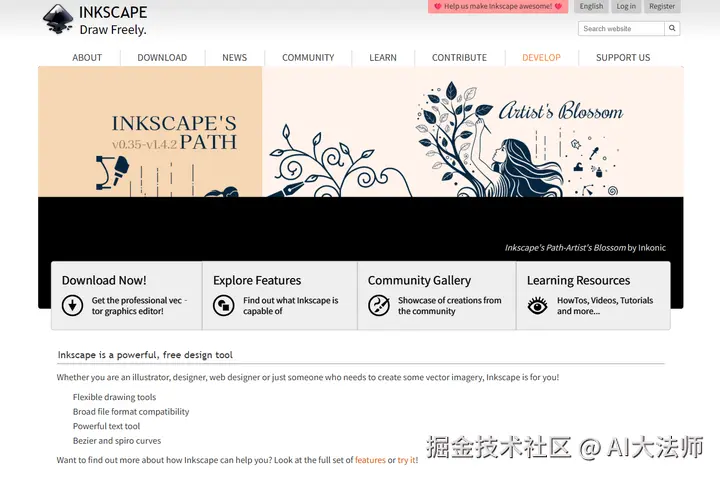Open the Explore Features heading
The width and height of the screenshot is (720, 477).
point(257,280)
